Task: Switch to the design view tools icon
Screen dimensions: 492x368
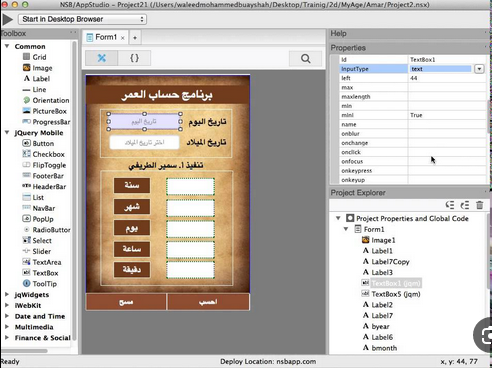Action: [101, 58]
